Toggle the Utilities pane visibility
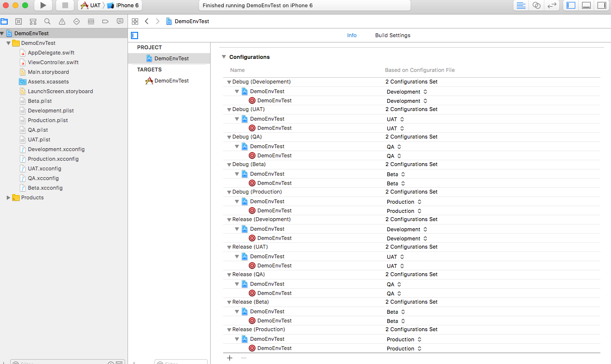Screen dimensions: 611x364 [x=601, y=5]
